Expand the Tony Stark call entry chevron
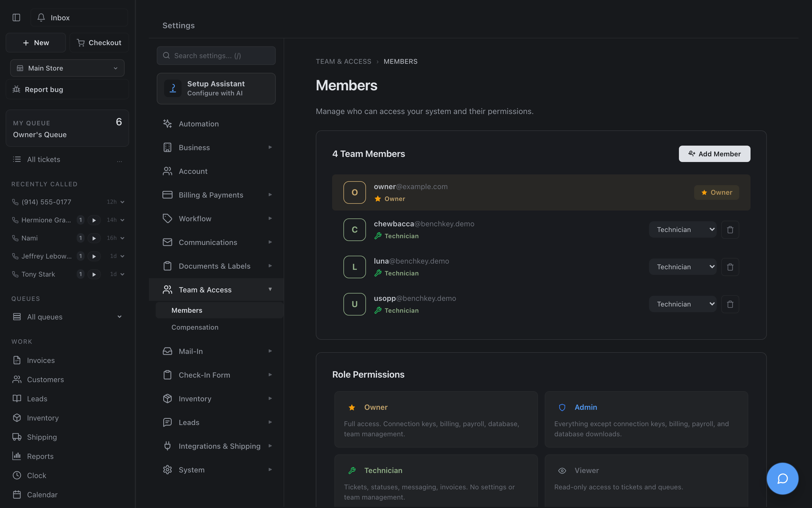 (x=122, y=275)
